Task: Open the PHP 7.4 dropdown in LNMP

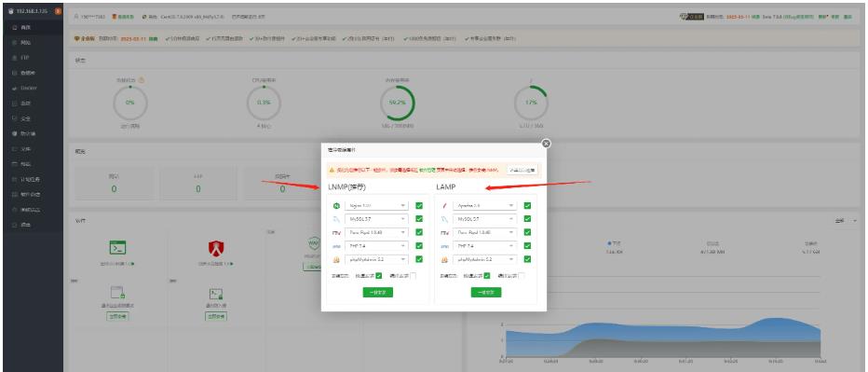Action: tap(376, 245)
